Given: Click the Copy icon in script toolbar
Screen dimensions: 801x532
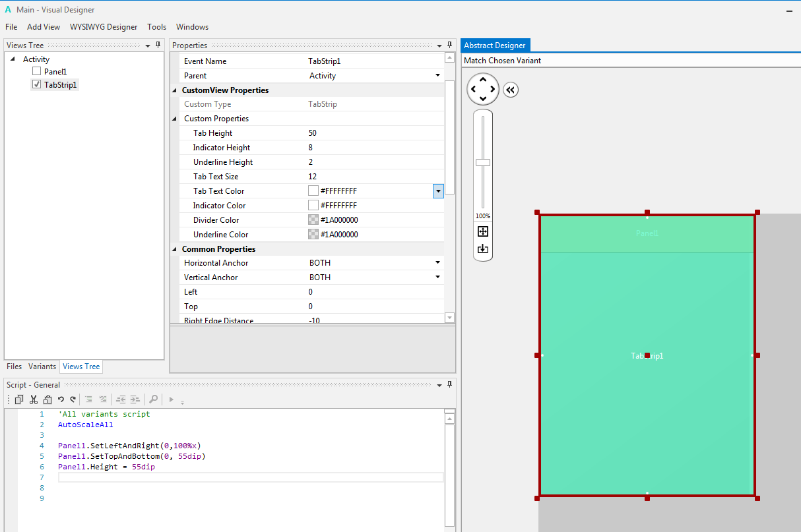Looking at the screenshot, I should click(x=19, y=399).
